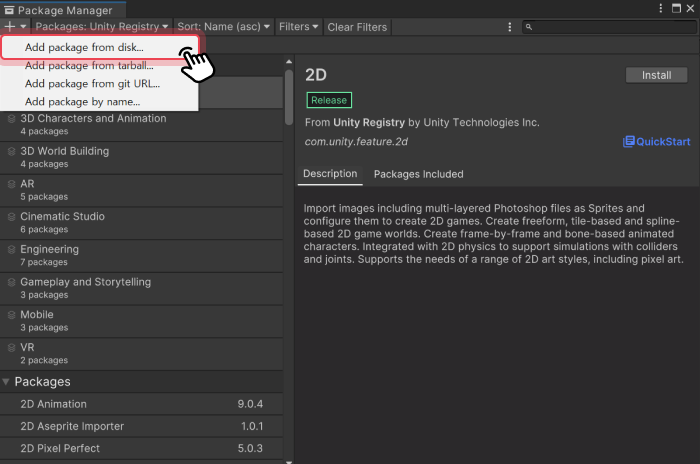Open the Sort: Name (asc) dropdown
The width and height of the screenshot is (700, 464).
click(x=224, y=27)
